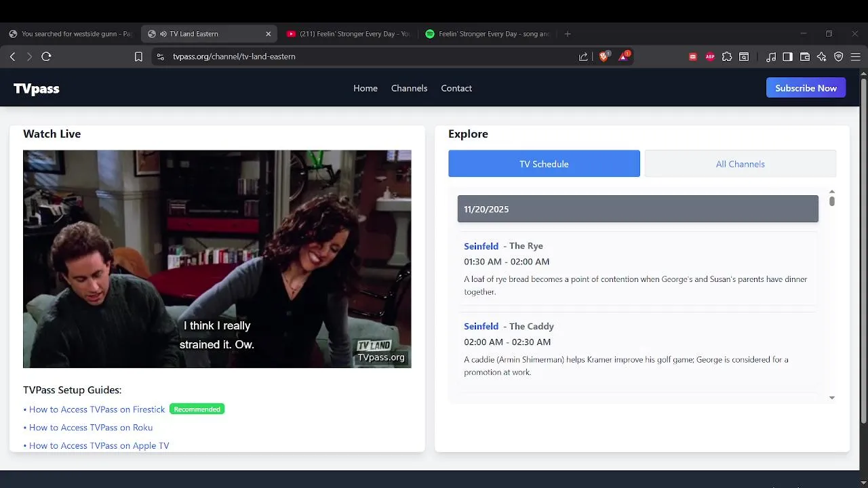
Task: Open the Contact page link
Action: [456, 88]
